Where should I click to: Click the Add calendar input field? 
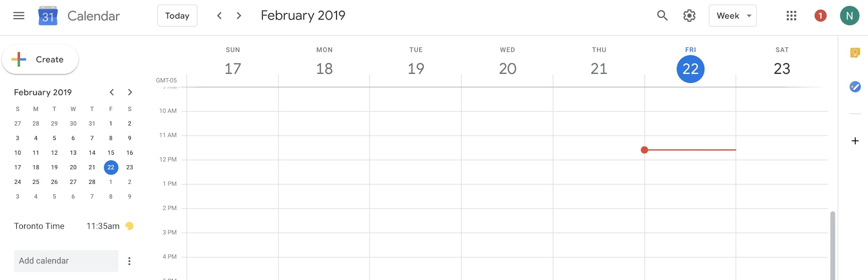coord(66,261)
